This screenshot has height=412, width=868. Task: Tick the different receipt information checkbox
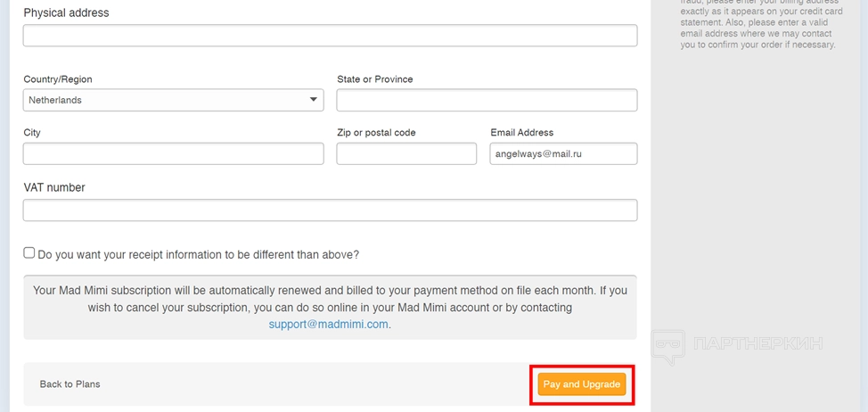[x=29, y=253]
